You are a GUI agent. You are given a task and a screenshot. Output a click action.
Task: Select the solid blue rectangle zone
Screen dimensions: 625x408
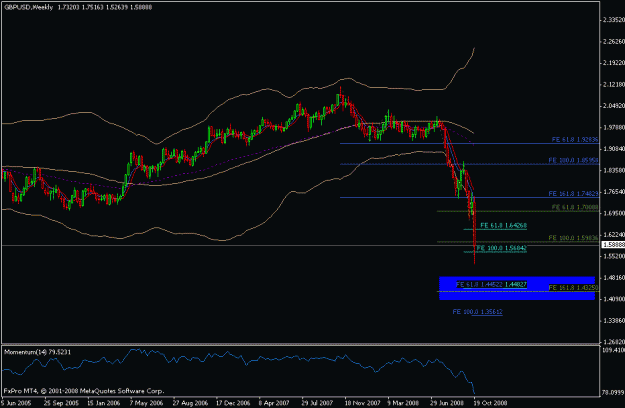517,288
